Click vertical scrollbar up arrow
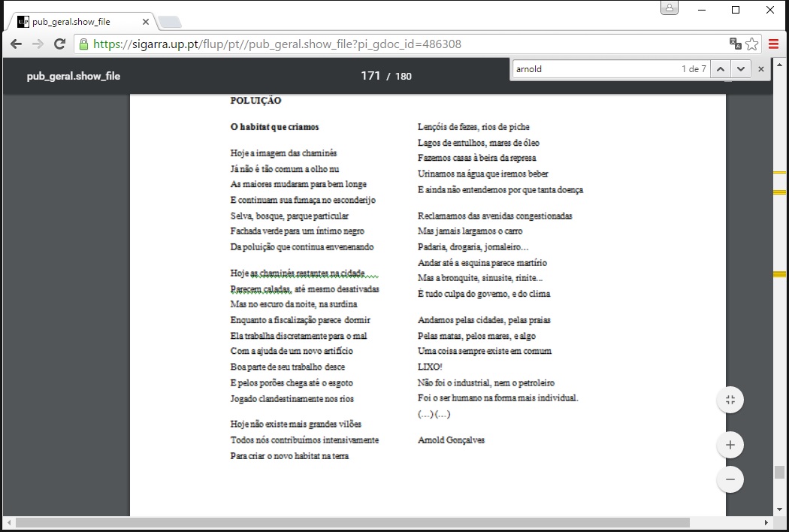The image size is (789, 532). [x=779, y=65]
